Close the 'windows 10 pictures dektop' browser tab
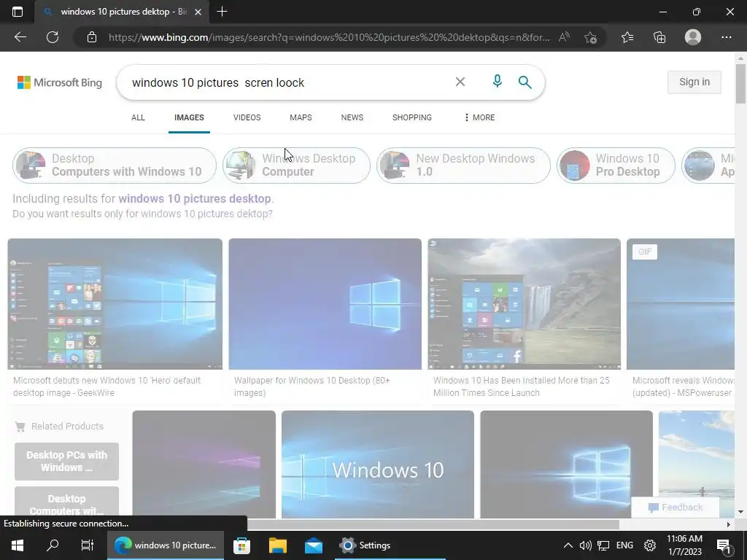Screen dimensions: 747x560 tap(198, 12)
